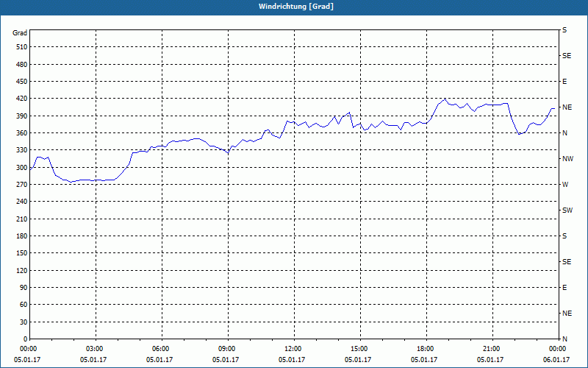588x368 pixels.
Task: Click the 120 y-axis value
Action: pos(22,270)
